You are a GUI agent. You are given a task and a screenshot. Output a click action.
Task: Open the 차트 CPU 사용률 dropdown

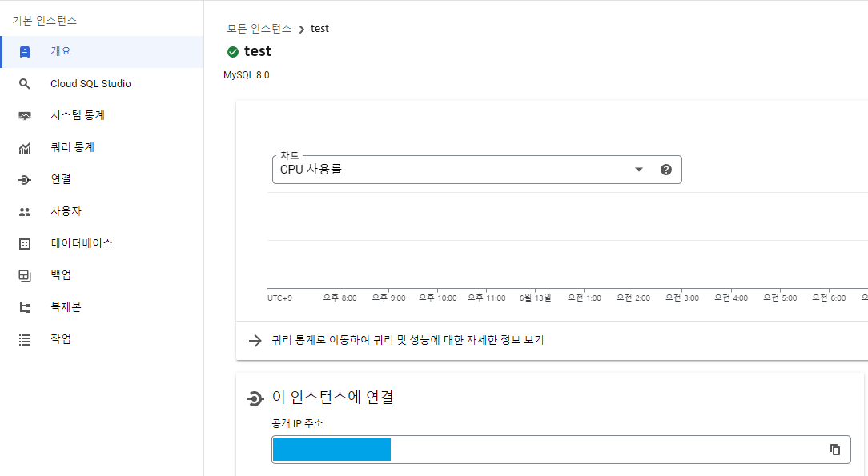(x=476, y=170)
